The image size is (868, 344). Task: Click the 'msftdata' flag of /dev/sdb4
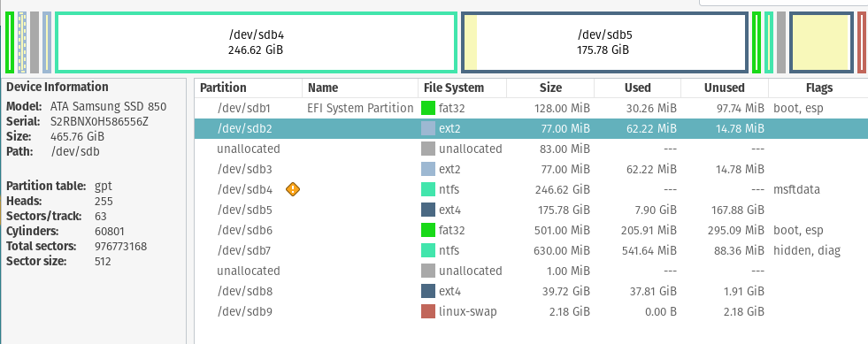[796, 190]
